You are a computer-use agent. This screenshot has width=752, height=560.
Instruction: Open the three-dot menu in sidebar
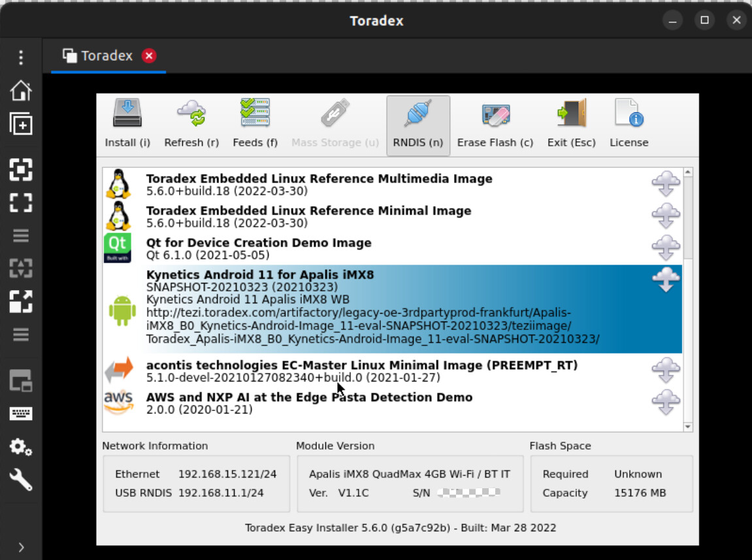point(21,57)
